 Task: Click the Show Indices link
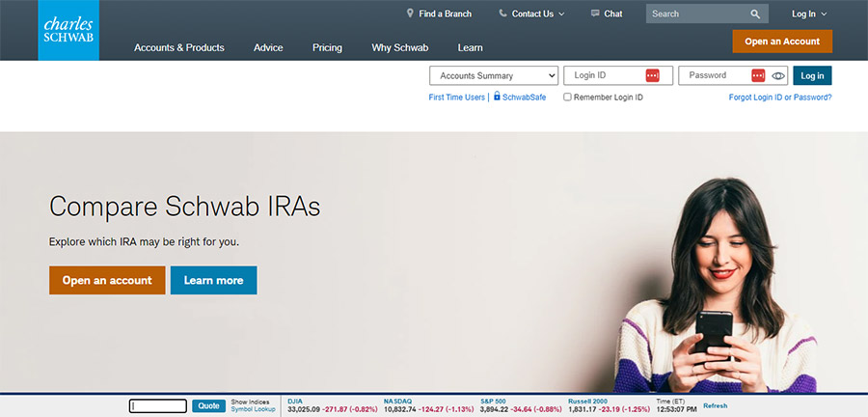click(250, 403)
